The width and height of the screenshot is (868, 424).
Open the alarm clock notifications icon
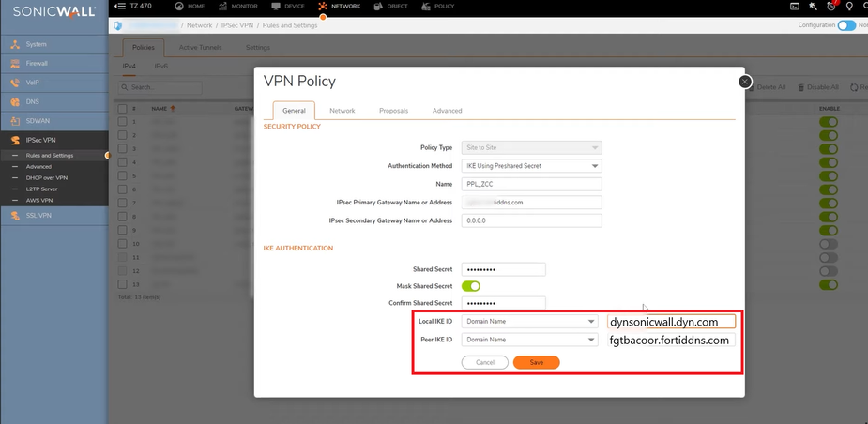[831, 6]
